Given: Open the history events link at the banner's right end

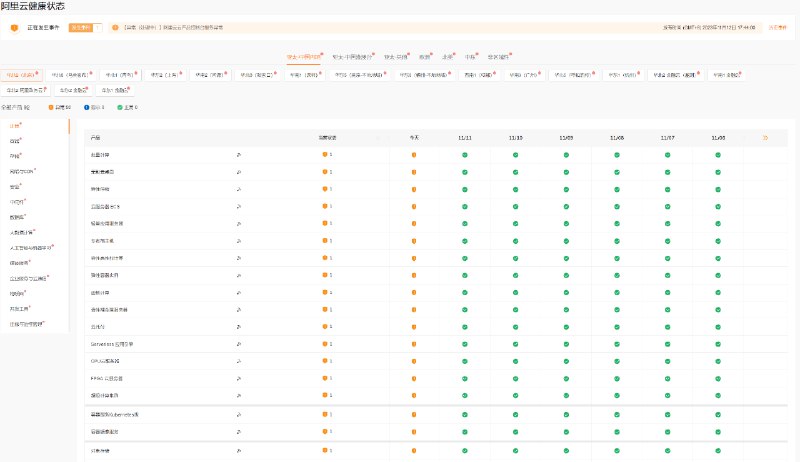Looking at the screenshot, I should (x=778, y=28).
